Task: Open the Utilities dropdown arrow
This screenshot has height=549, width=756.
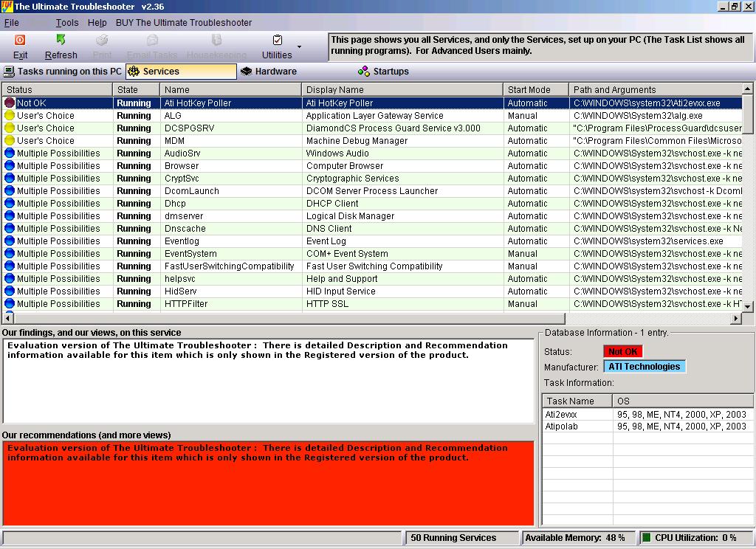Action: (300, 46)
